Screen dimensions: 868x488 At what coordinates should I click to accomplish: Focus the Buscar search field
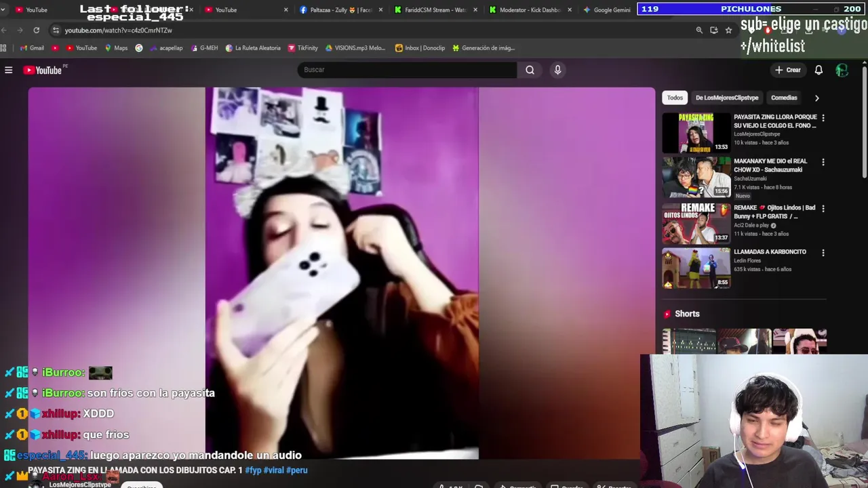[407, 70]
